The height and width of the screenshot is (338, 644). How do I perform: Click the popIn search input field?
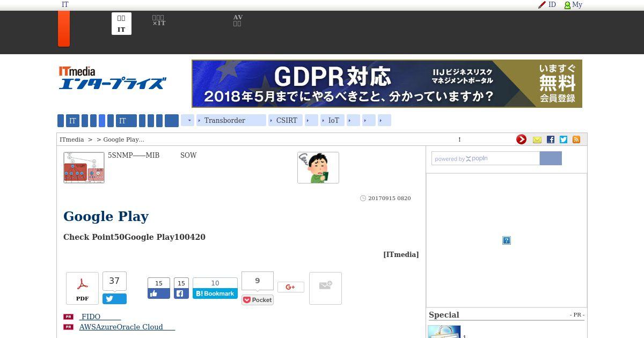point(486,158)
